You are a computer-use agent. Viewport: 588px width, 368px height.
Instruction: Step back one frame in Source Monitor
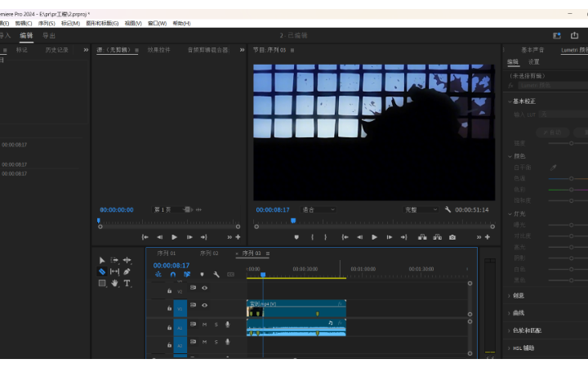(160, 237)
